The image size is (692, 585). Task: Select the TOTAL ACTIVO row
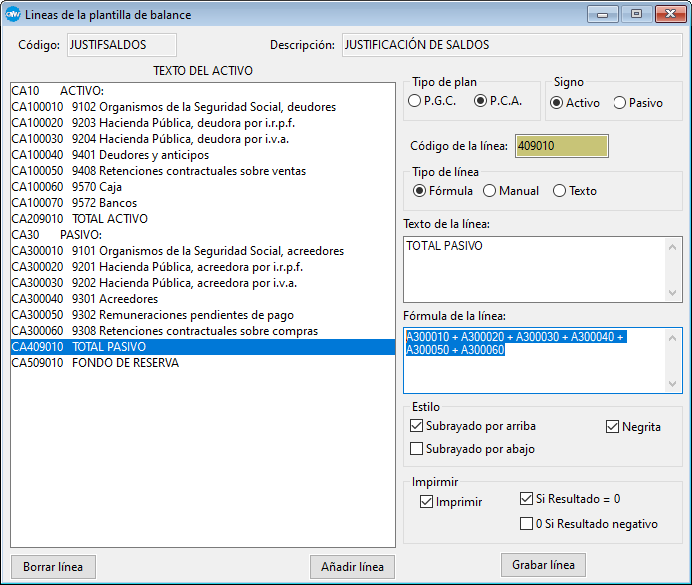110,219
